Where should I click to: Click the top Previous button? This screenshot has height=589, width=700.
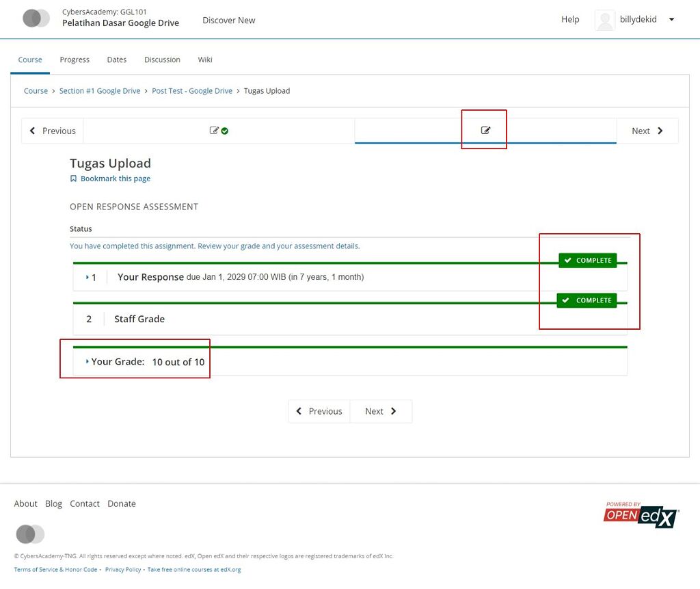pyautogui.click(x=52, y=130)
